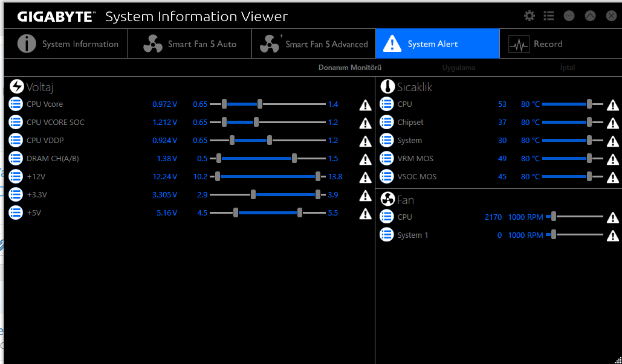Toggle the +12V alert warning icon

[365, 177]
